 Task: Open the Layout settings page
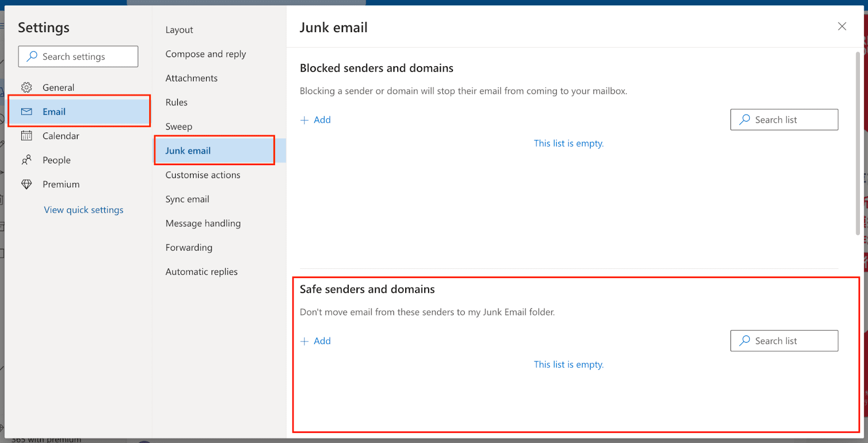(x=179, y=30)
